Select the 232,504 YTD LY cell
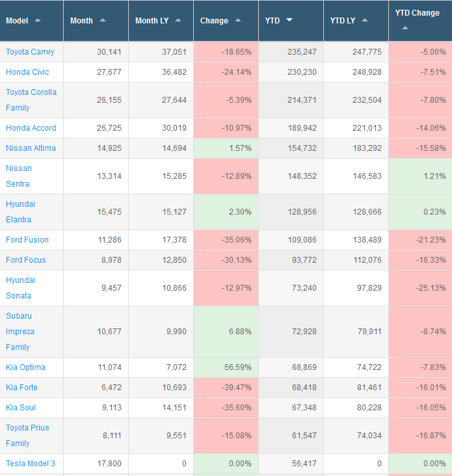This screenshot has width=452, height=476. pos(356,100)
